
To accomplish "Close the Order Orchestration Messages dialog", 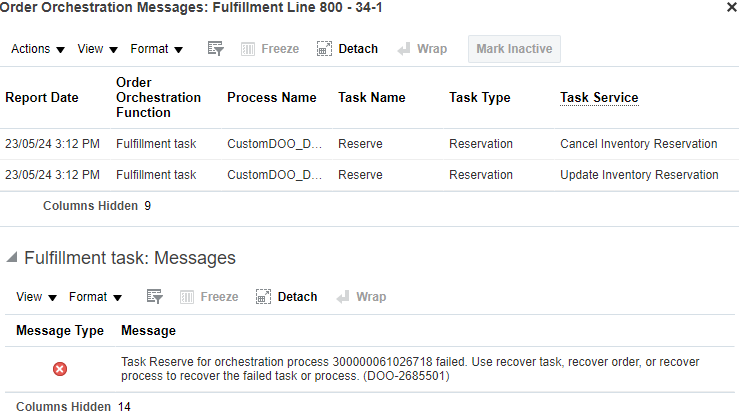I will (x=732, y=7).
